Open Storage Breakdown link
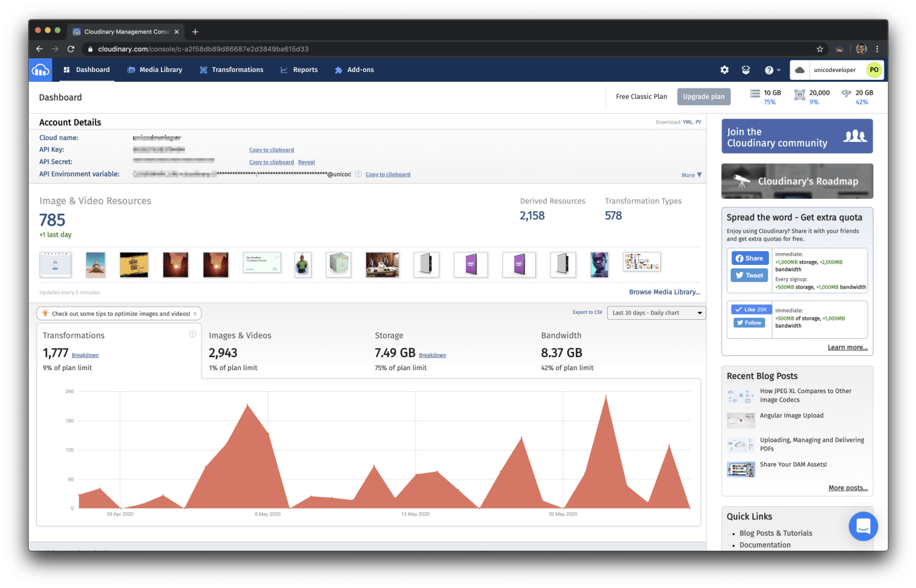Screen dimensions: 916x588 coord(432,355)
